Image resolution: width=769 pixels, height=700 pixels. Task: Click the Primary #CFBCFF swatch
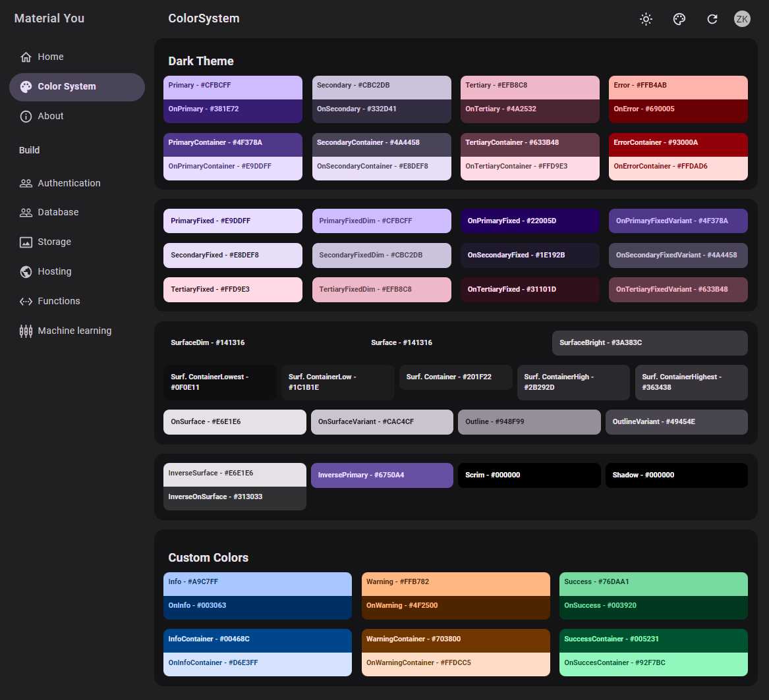[233, 88]
